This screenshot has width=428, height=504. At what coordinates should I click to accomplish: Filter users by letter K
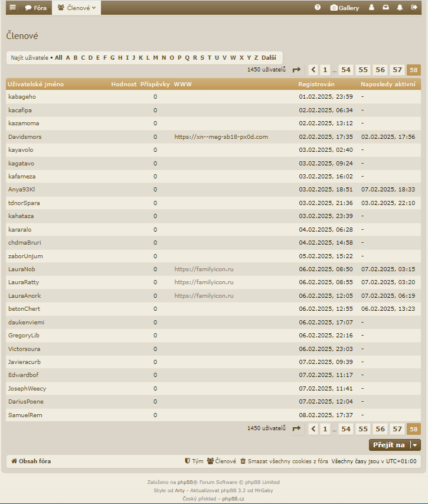pos(141,57)
